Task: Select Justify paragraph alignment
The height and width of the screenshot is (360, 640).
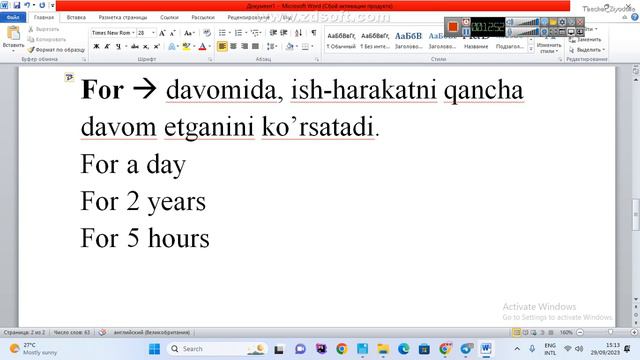Action: (256, 47)
